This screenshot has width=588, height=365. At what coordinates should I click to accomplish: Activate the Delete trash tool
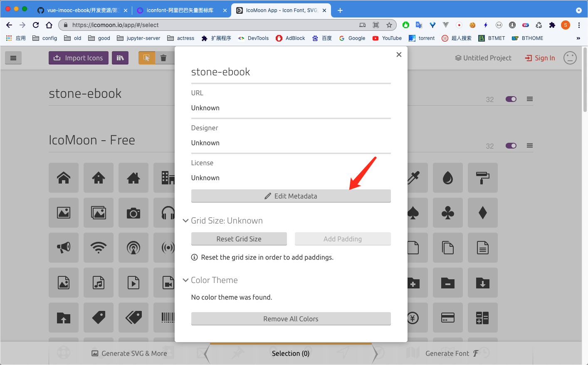point(164,58)
